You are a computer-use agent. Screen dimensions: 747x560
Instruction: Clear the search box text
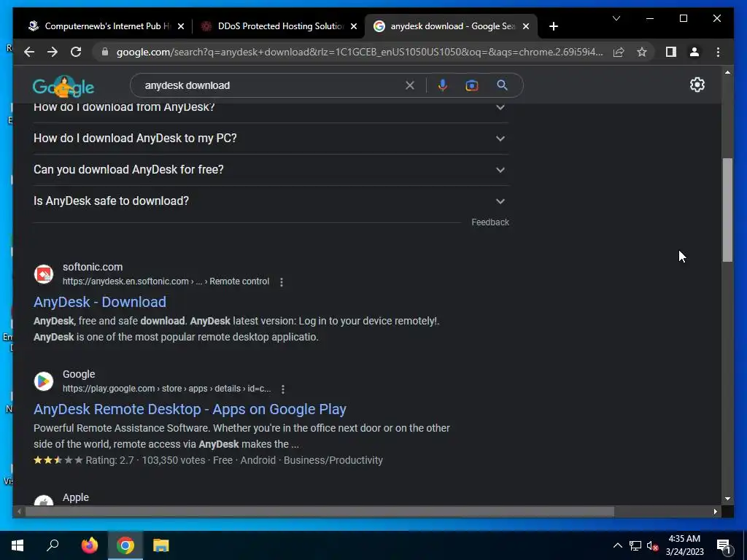click(410, 85)
